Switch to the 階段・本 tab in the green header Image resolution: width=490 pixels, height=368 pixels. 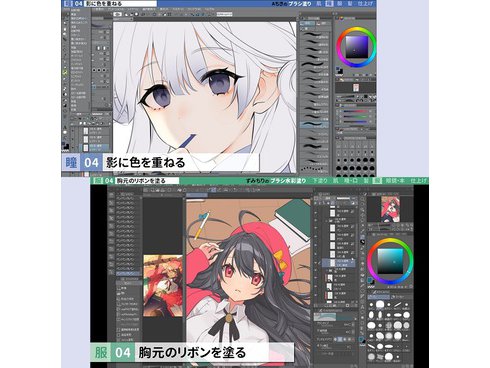[x=395, y=181]
